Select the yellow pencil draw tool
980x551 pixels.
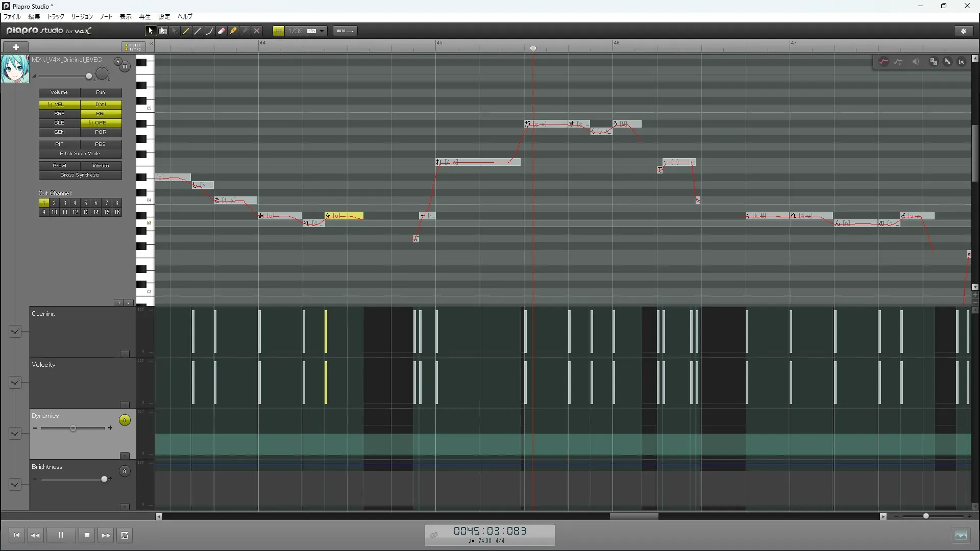(186, 31)
